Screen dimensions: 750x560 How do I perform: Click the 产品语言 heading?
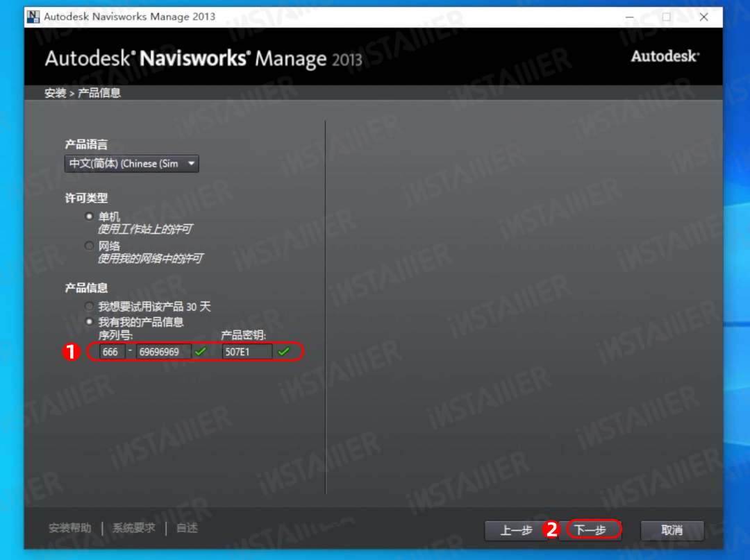click(x=86, y=144)
